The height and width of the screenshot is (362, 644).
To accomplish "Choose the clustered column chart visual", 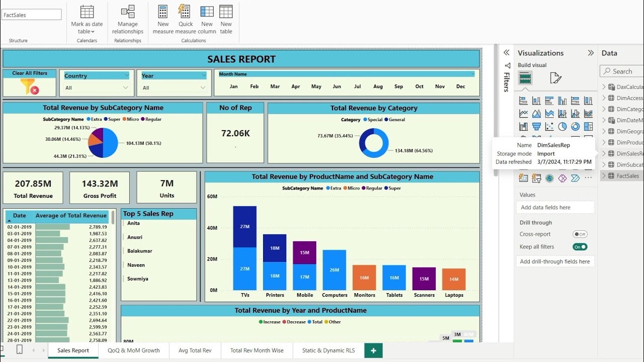I will tap(562, 101).
